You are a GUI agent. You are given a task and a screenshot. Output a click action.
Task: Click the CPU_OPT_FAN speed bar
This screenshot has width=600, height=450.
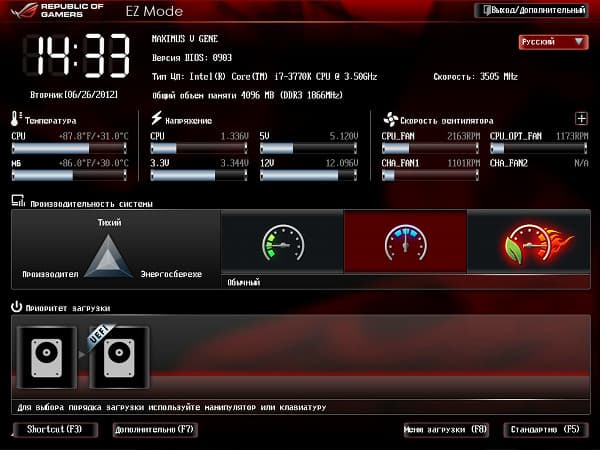click(538, 148)
